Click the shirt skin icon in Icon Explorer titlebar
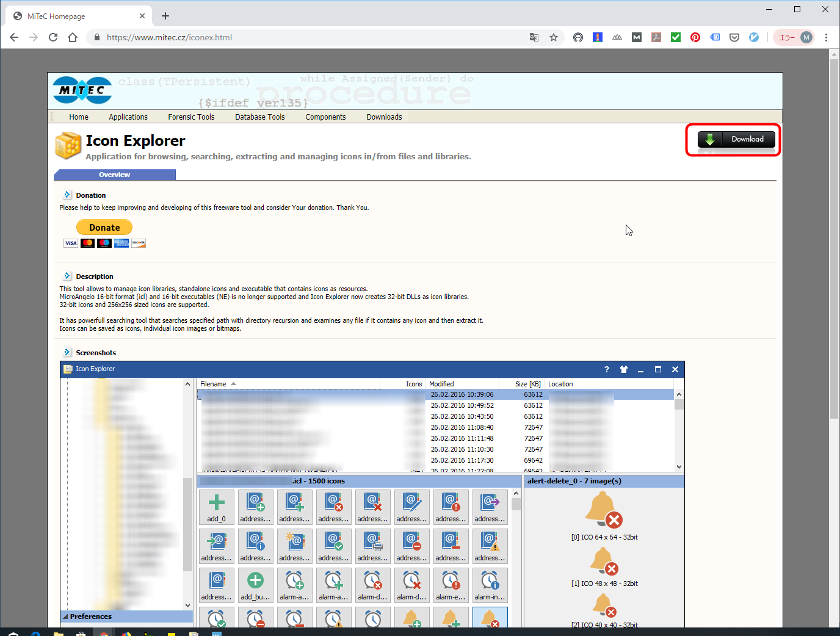 click(x=623, y=369)
